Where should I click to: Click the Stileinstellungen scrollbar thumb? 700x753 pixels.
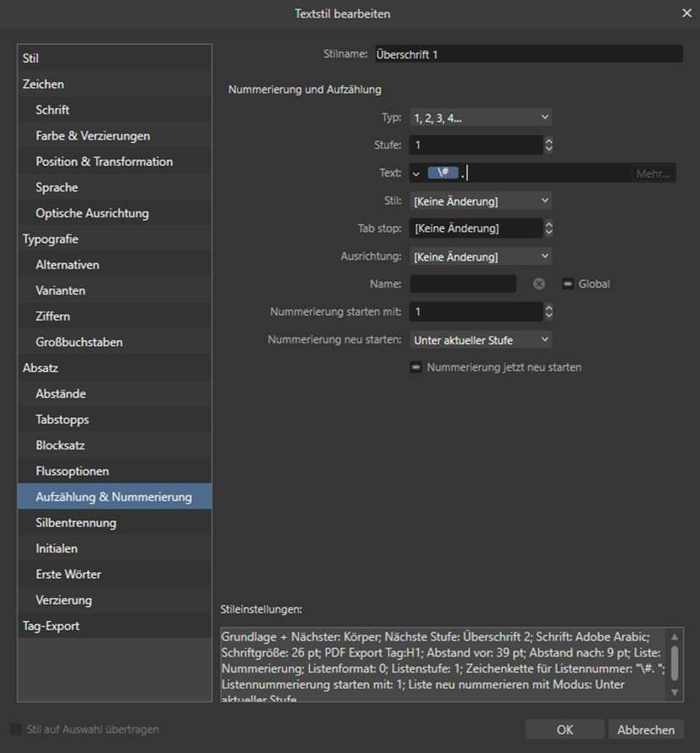[x=675, y=663]
